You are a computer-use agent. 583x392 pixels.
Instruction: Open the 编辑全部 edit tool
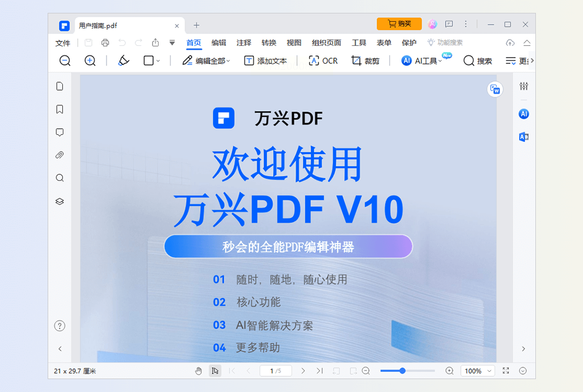[x=206, y=60]
